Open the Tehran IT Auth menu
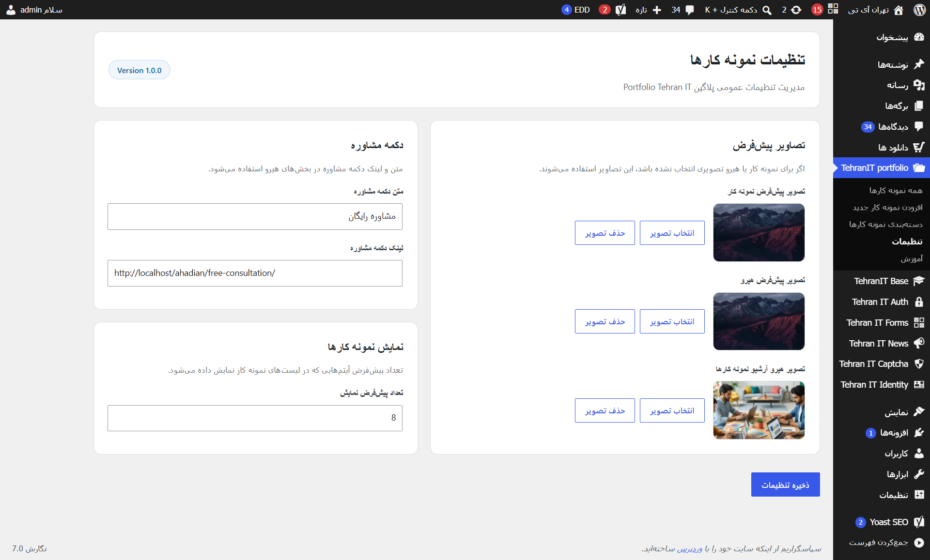930x560 pixels. 882,302
